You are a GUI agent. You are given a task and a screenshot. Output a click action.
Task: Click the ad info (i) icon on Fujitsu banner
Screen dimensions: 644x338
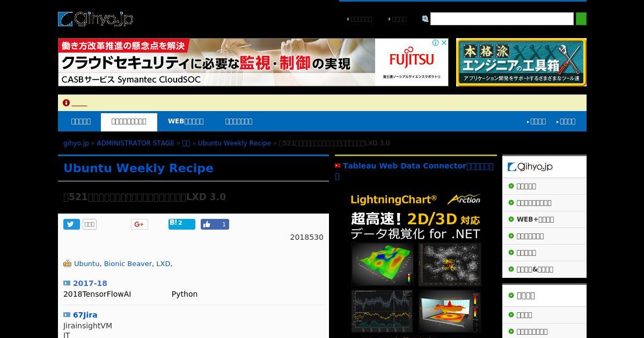[x=436, y=42]
